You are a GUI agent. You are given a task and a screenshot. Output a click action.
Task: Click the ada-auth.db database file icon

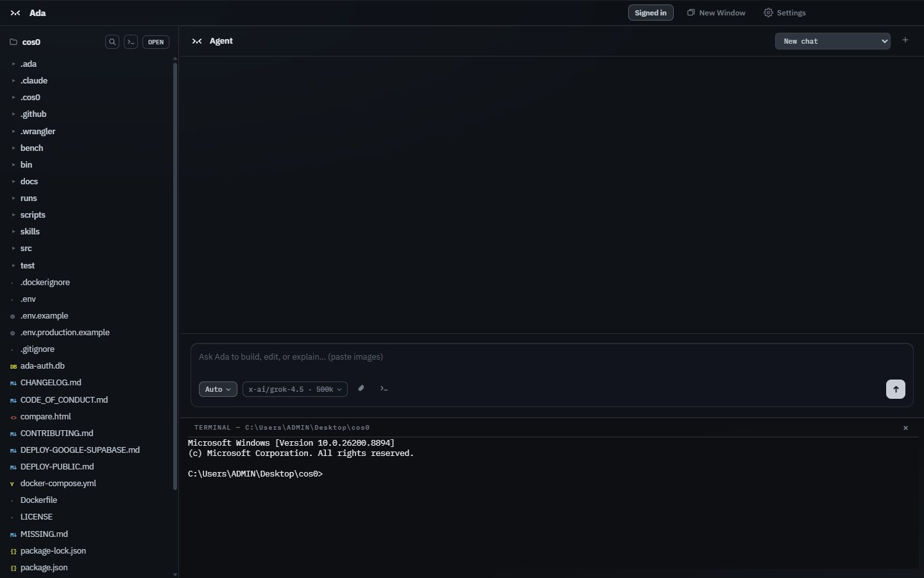[13, 366]
